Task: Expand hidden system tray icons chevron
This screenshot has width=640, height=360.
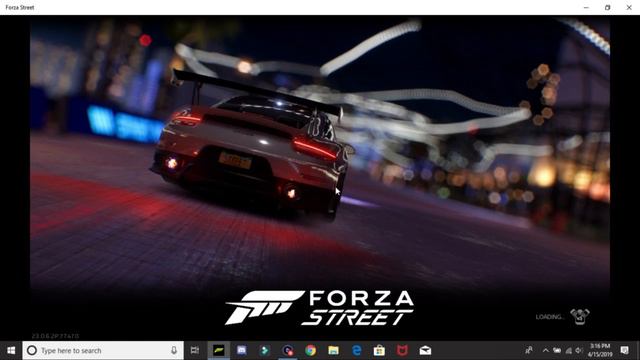Action: click(x=545, y=350)
